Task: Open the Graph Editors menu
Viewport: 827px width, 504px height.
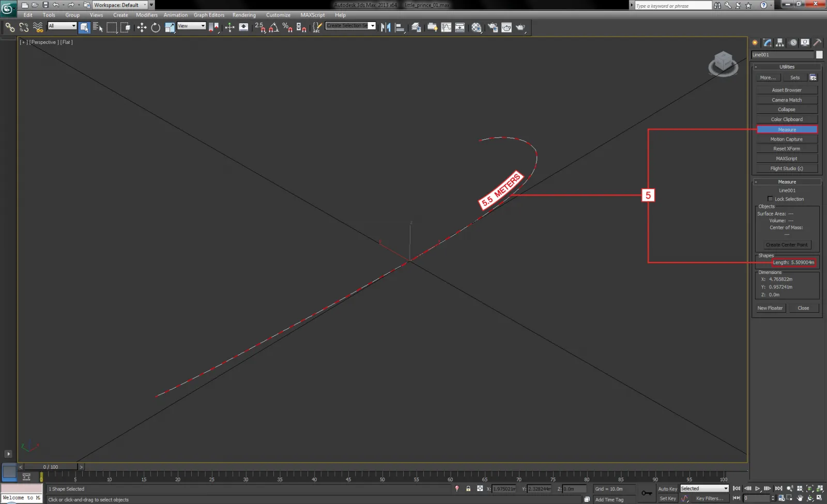Action: (x=209, y=14)
